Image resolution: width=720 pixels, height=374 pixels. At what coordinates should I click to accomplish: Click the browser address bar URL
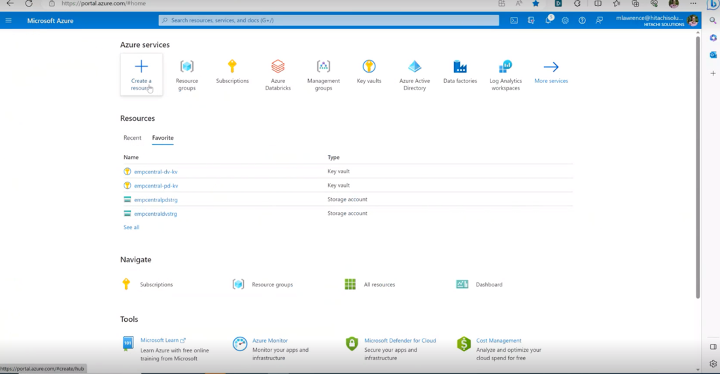click(x=103, y=4)
